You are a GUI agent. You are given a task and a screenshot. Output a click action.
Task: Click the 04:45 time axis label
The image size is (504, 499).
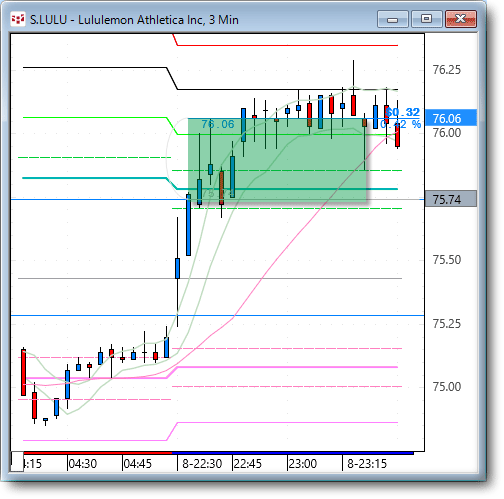click(x=137, y=464)
